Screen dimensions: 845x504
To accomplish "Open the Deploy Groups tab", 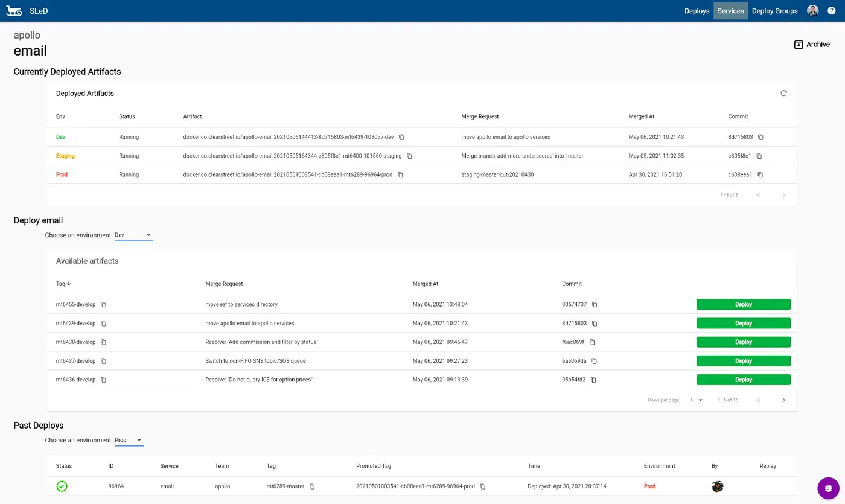I will [774, 11].
